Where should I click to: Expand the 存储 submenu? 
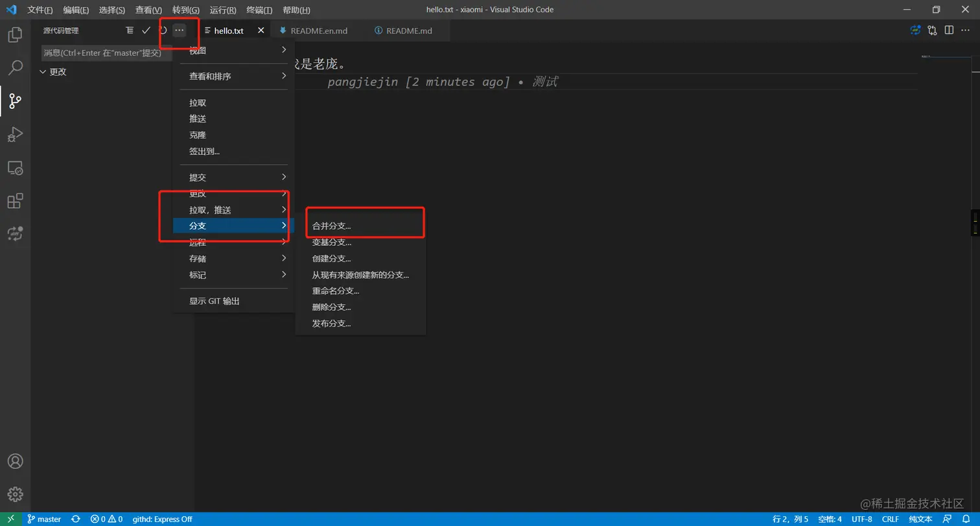(x=233, y=258)
